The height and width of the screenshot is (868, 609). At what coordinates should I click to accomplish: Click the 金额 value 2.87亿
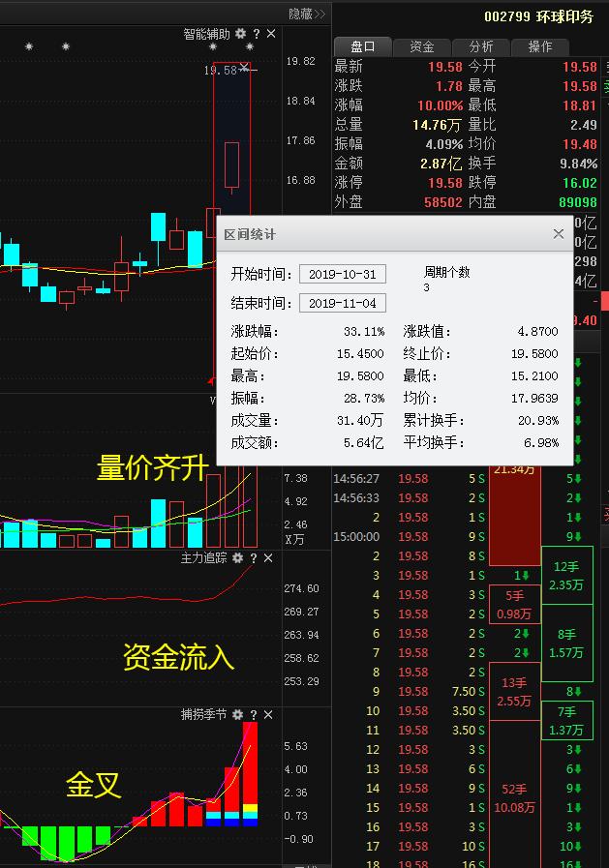click(x=442, y=164)
